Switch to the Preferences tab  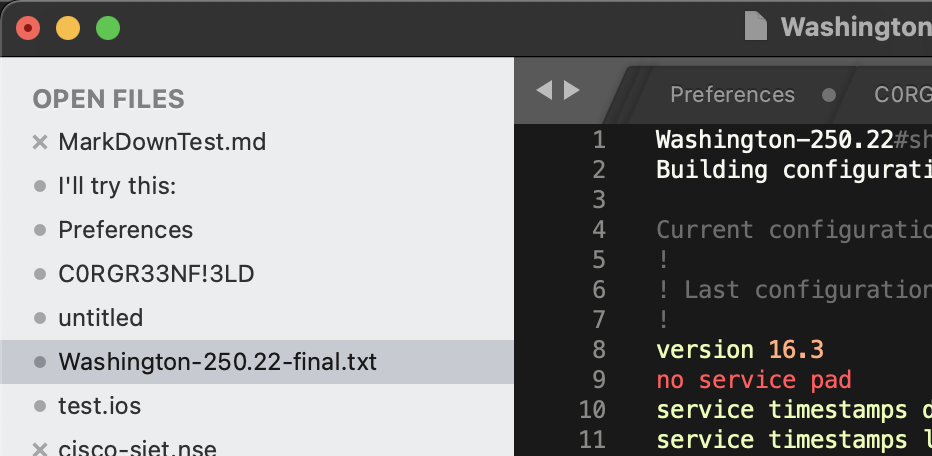[x=732, y=95]
